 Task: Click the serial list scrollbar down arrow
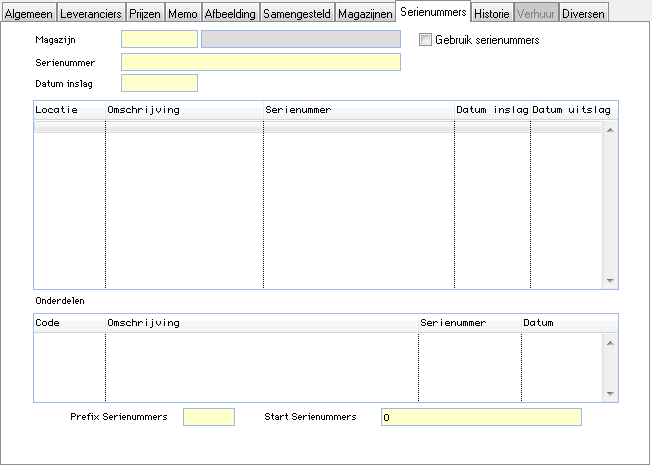coord(610,282)
